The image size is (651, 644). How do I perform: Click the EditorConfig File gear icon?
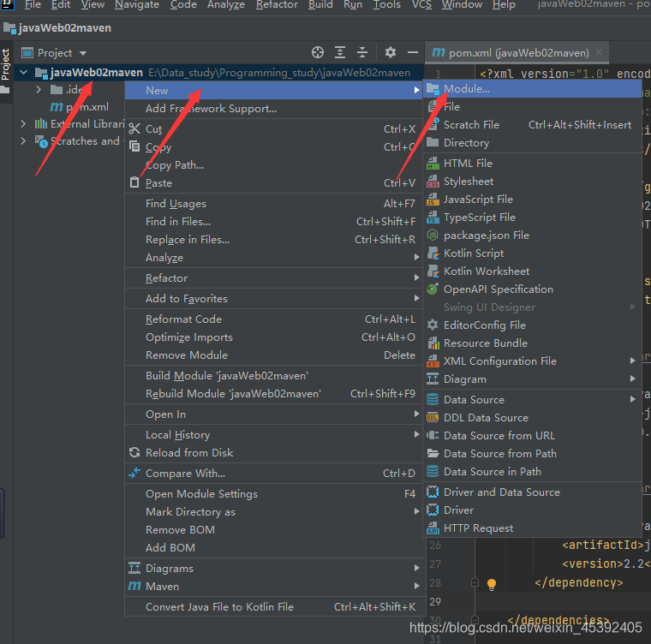click(433, 325)
